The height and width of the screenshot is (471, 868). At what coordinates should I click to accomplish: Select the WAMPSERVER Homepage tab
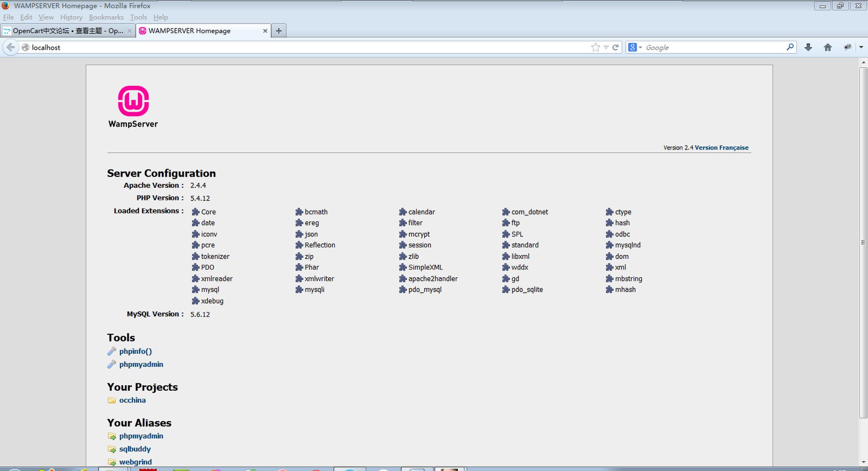pyautogui.click(x=203, y=31)
